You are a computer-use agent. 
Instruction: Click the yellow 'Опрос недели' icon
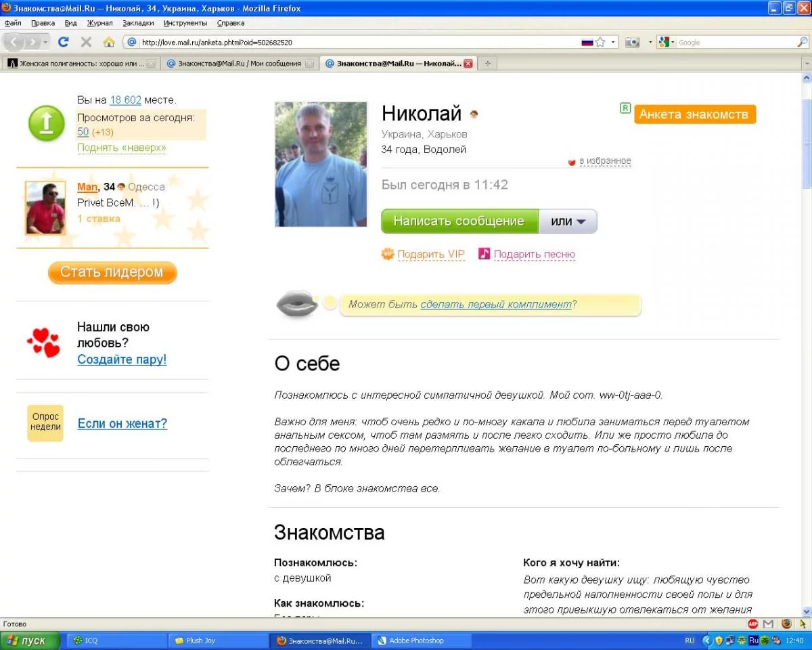[x=45, y=423]
